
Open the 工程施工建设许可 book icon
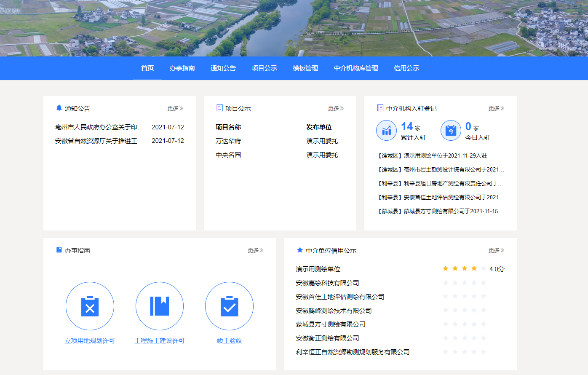pos(160,306)
